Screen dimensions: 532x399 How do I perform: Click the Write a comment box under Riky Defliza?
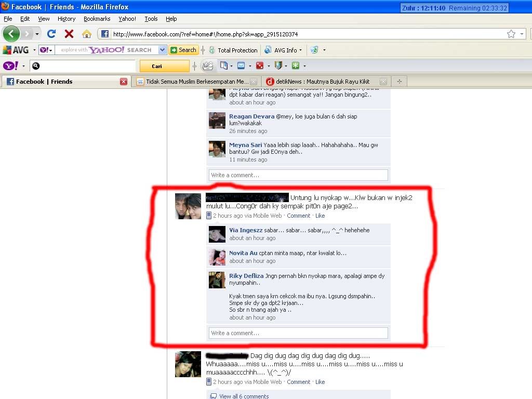298,333
